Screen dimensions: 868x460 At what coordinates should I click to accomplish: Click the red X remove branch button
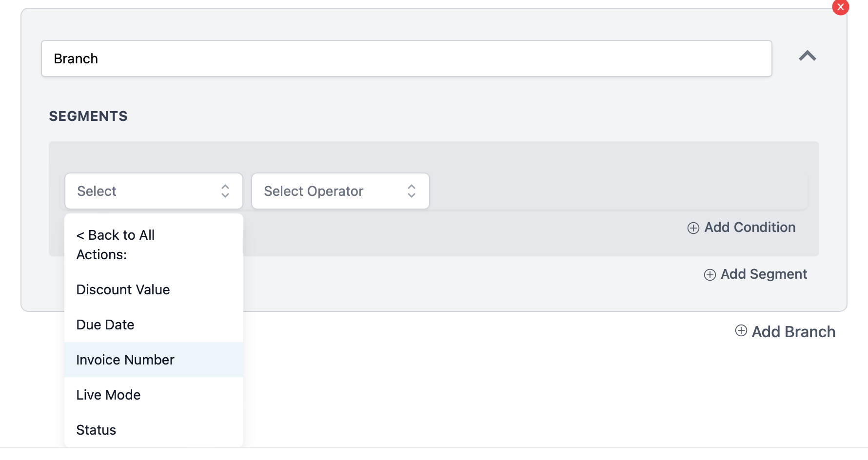pos(840,7)
